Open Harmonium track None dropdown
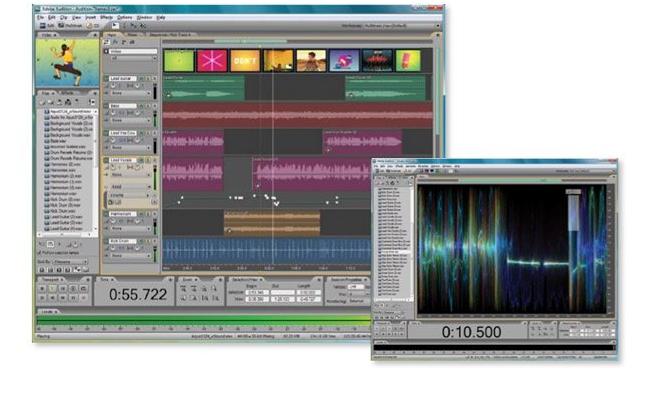The width and height of the screenshot is (654, 400). coord(131,229)
